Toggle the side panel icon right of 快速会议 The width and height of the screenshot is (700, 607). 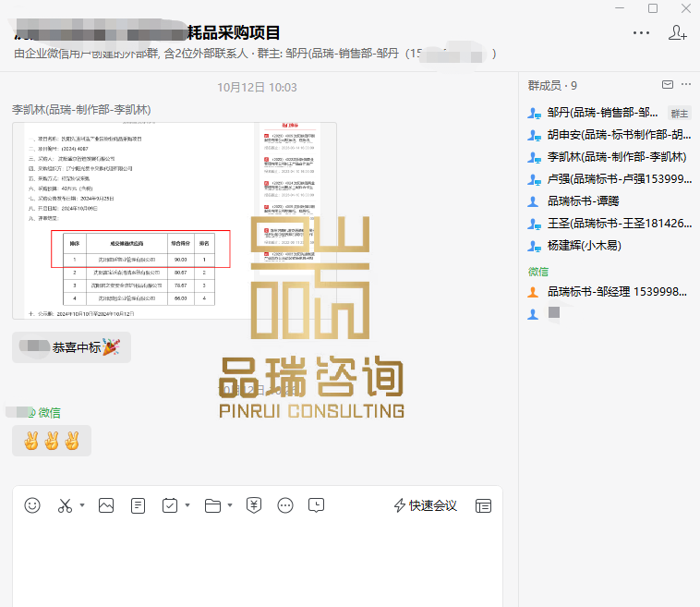click(x=483, y=505)
